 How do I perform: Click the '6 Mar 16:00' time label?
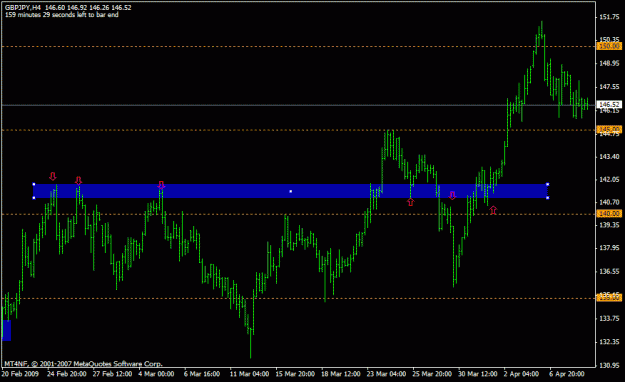tap(202, 374)
